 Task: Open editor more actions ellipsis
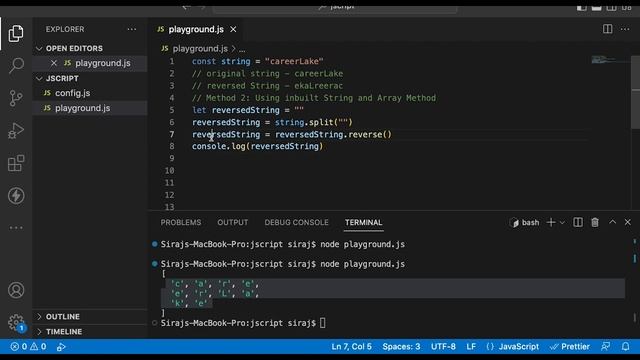click(x=625, y=29)
